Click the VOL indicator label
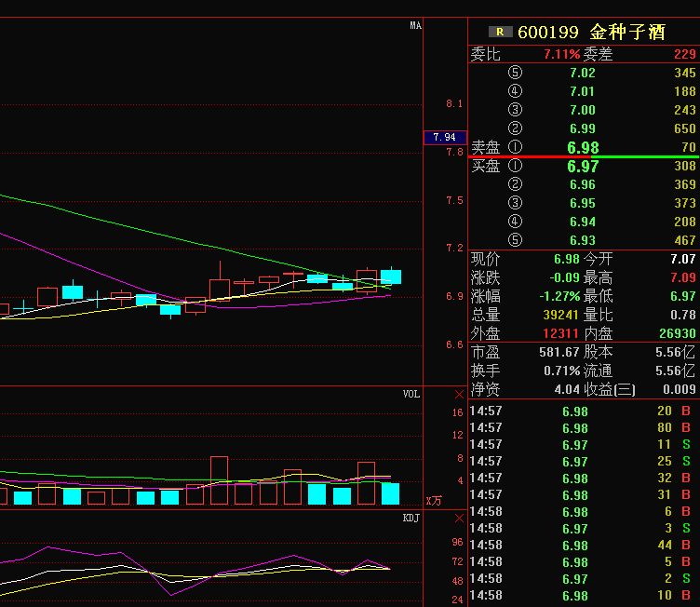The width and height of the screenshot is (700, 607). click(411, 394)
